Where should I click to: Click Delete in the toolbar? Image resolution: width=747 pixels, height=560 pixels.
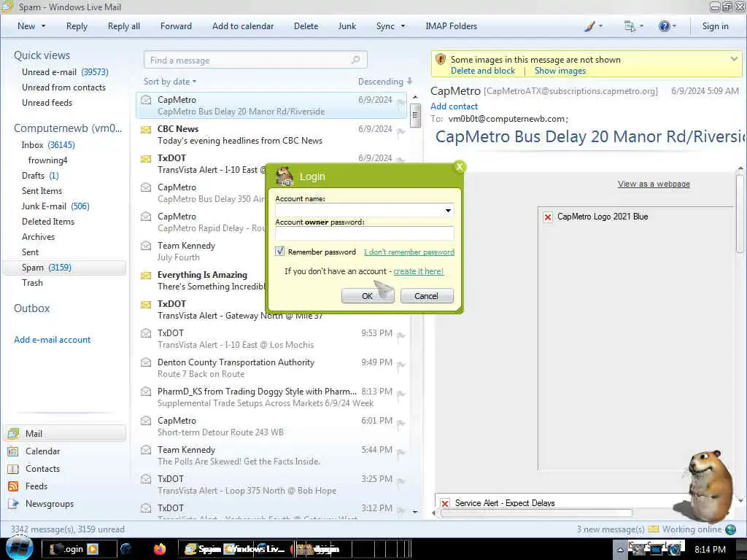(306, 26)
